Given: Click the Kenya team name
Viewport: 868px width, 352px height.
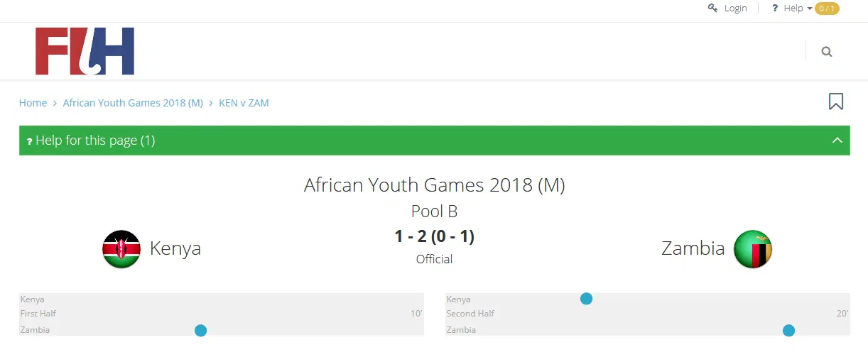Looking at the screenshot, I should tap(175, 248).
